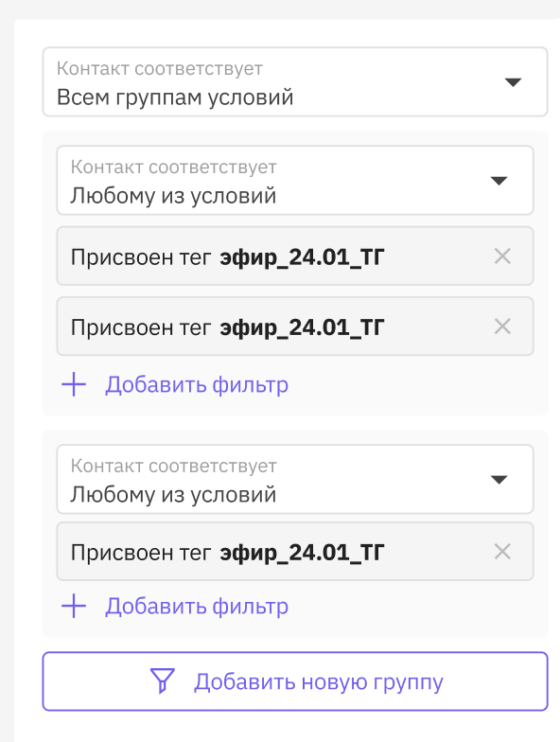Click arrow of first group 'Любому из условий'

tap(499, 181)
